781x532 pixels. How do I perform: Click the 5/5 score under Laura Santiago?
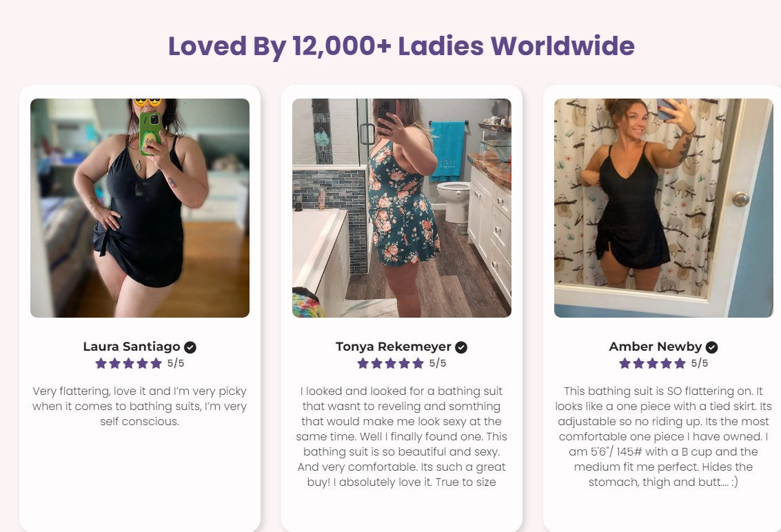coord(176,363)
